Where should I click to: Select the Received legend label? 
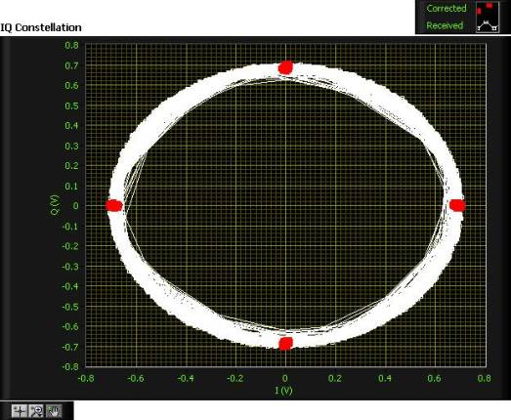click(445, 25)
